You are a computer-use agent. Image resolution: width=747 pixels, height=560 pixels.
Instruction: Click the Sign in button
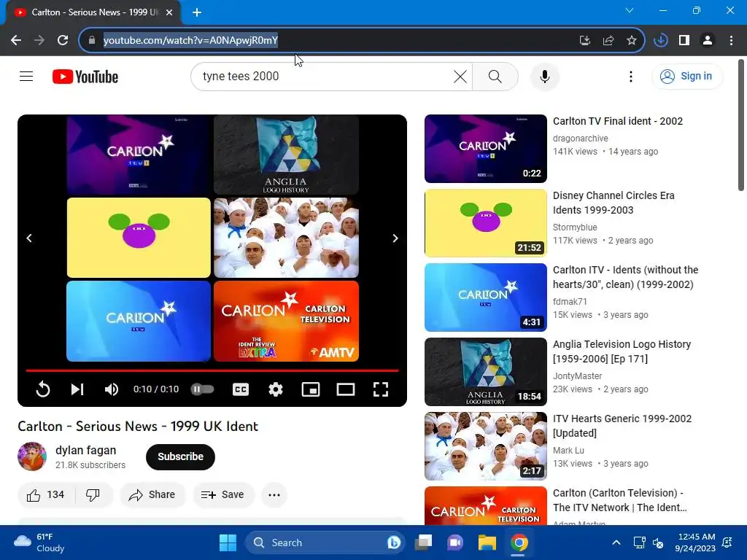(687, 76)
